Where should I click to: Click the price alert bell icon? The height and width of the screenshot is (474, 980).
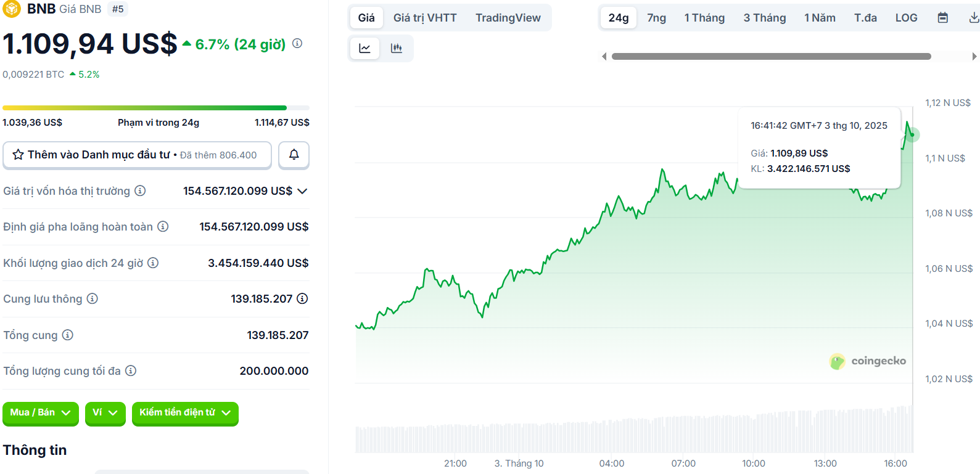294,155
